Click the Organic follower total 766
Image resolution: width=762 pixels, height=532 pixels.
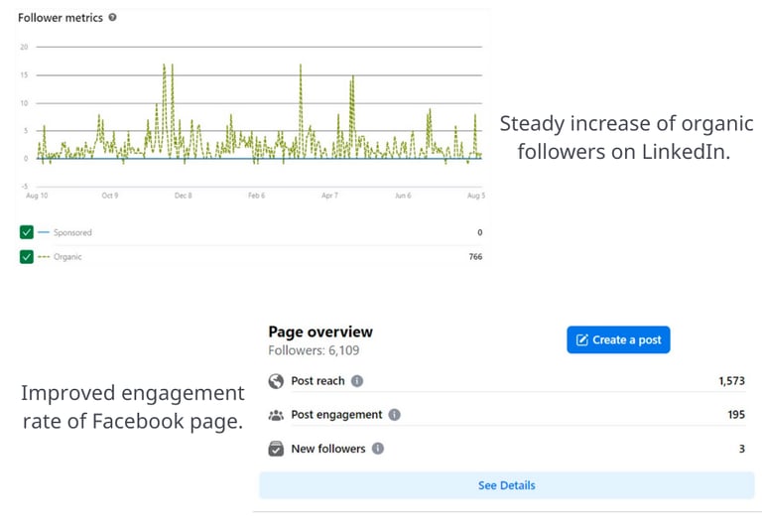[473, 257]
